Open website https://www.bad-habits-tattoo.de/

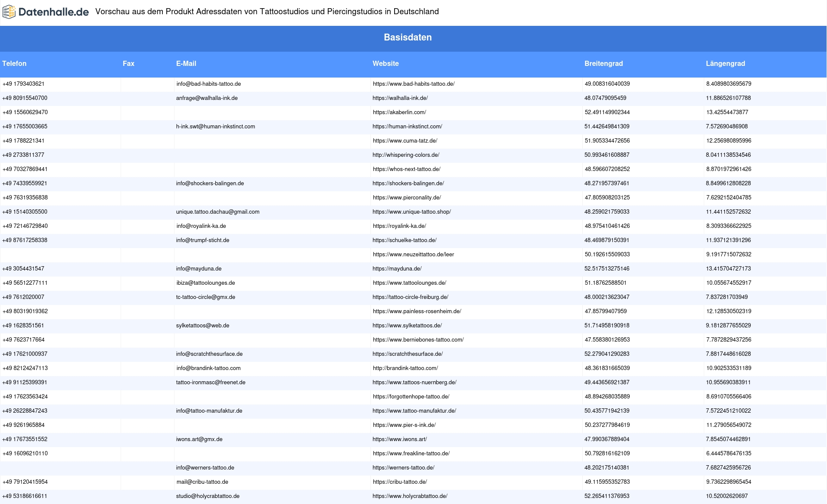coord(413,84)
